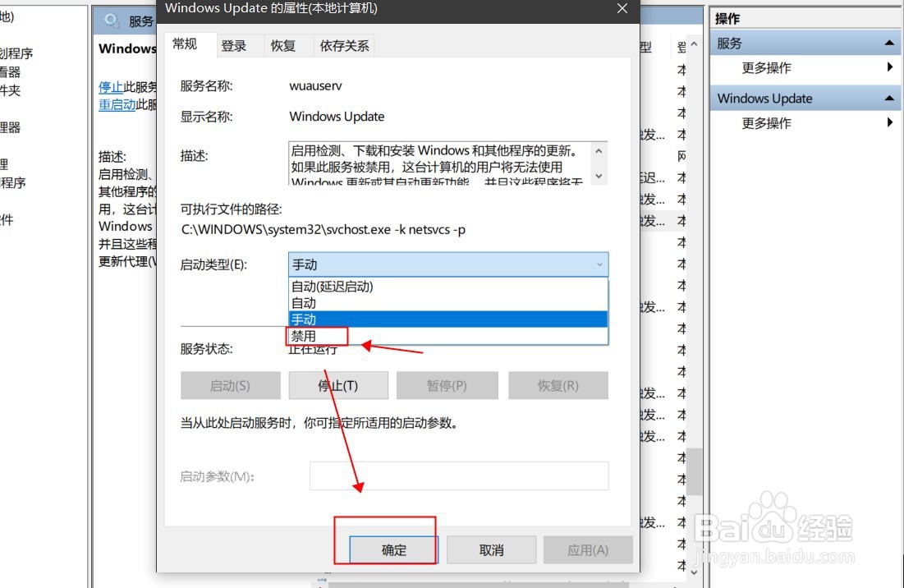Image resolution: width=904 pixels, height=588 pixels.
Task: Select the wuauserv service name text
Action: [315, 86]
